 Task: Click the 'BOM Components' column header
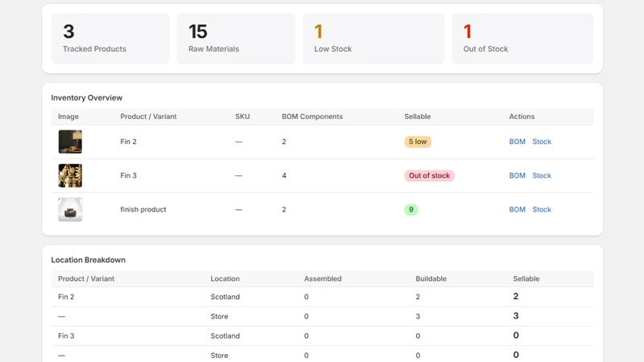312,117
